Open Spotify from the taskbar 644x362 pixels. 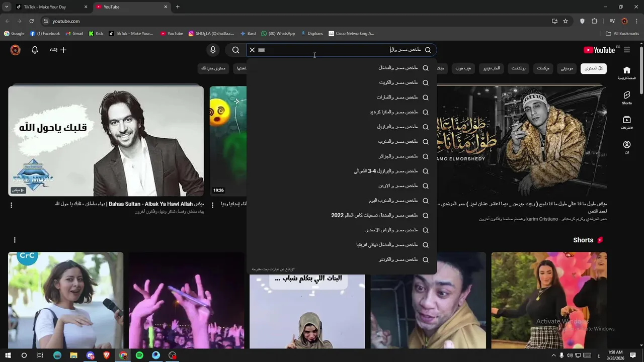point(139,355)
